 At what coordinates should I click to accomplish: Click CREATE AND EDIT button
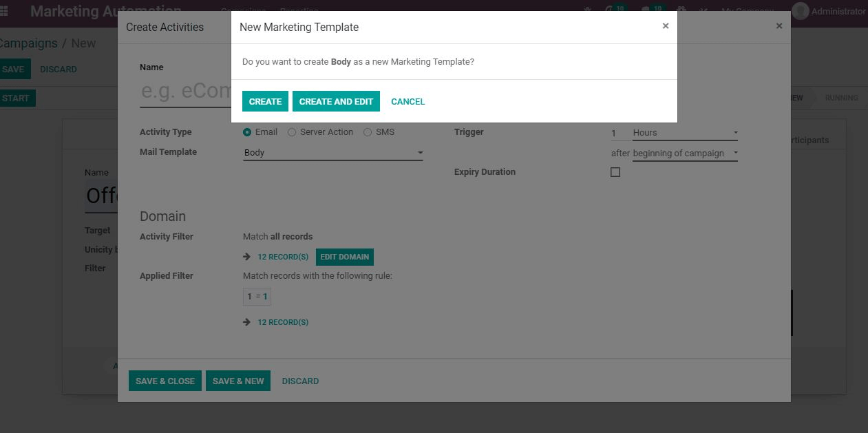[336, 101]
